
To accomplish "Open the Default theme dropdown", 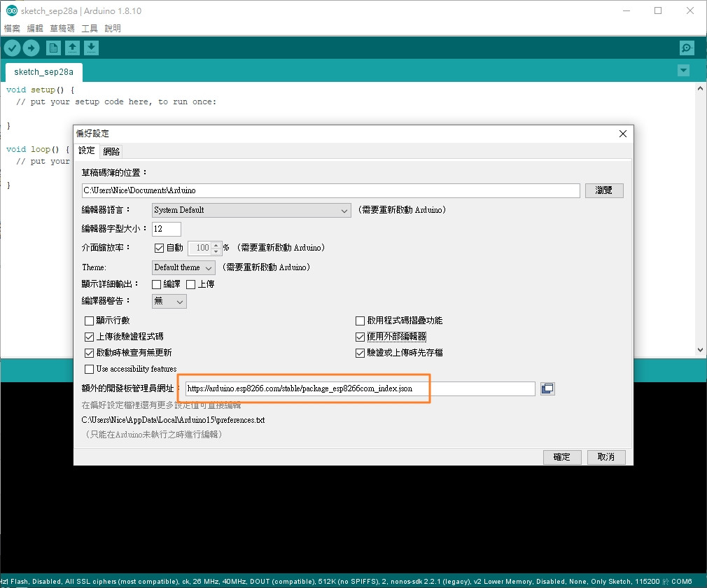I will tap(183, 267).
